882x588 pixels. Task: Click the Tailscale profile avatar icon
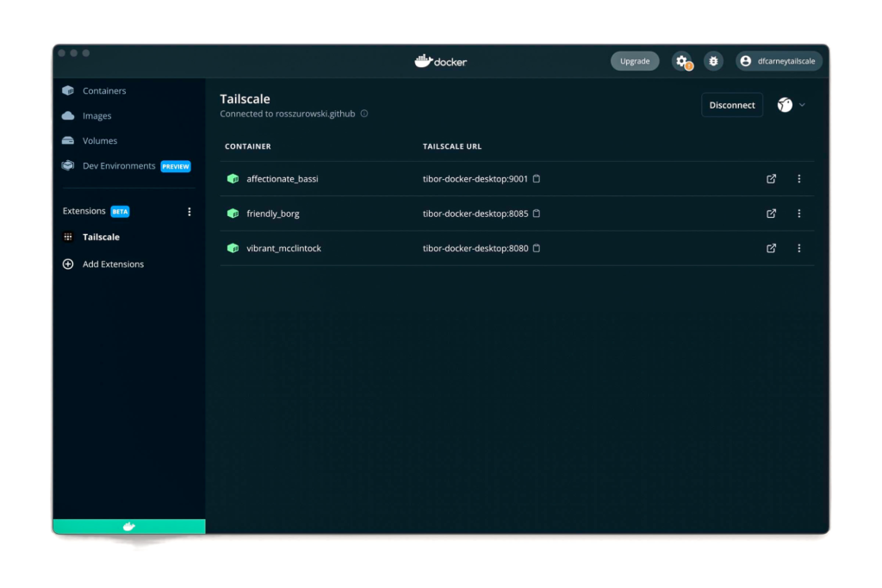(x=785, y=105)
